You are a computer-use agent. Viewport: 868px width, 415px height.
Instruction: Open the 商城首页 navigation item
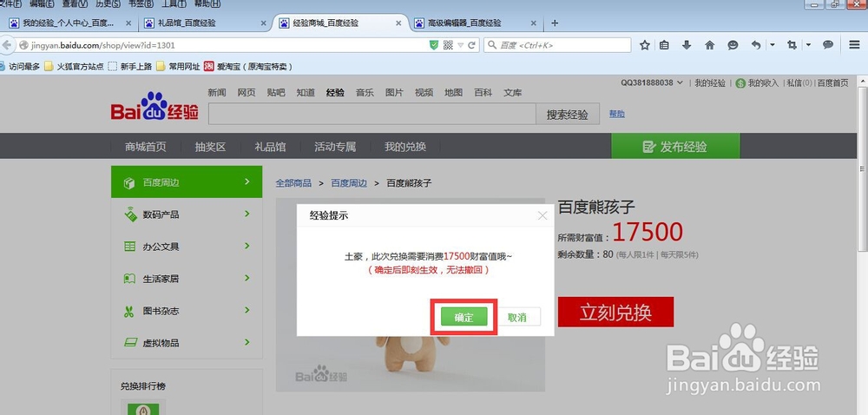145,147
